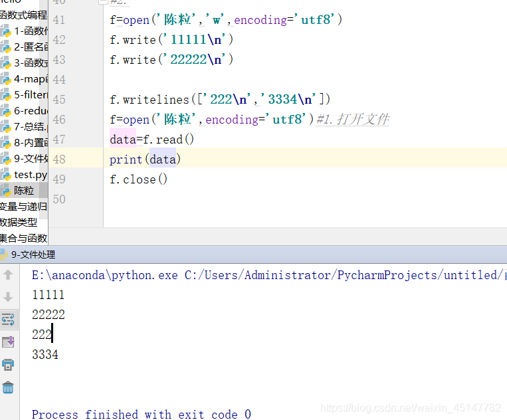Select the 函数式编程 folder in project tree
507x420 pixels.
(23, 15)
